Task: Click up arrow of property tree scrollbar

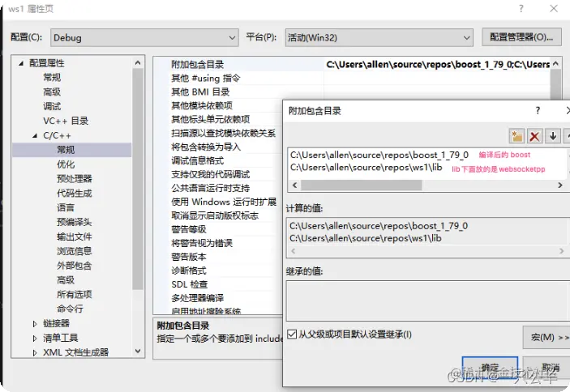Action: [138, 63]
